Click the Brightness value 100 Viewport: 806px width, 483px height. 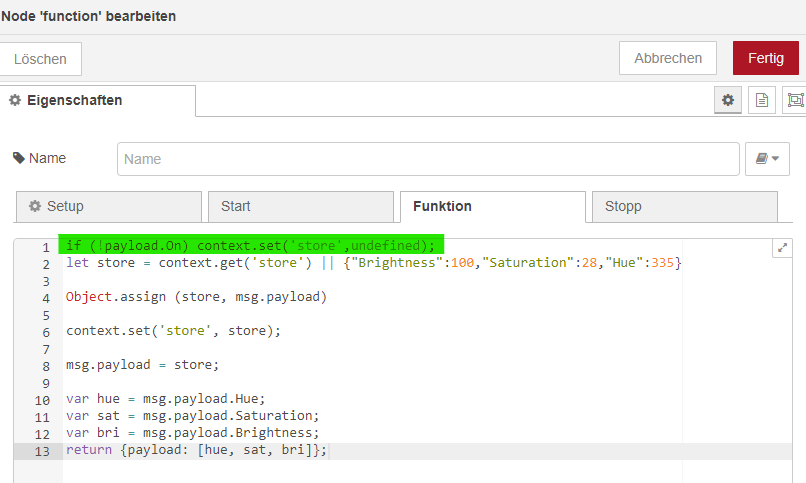click(x=462, y=263)
